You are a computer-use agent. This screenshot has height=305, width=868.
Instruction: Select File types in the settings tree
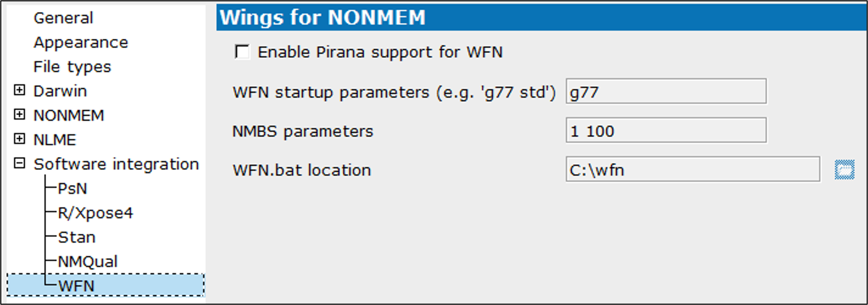(x=72, y=67)
